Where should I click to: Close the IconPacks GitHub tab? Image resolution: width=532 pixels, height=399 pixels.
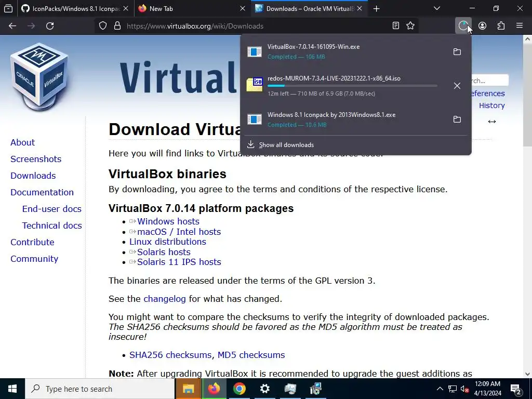pyautogui.click(x=126, y=8)
